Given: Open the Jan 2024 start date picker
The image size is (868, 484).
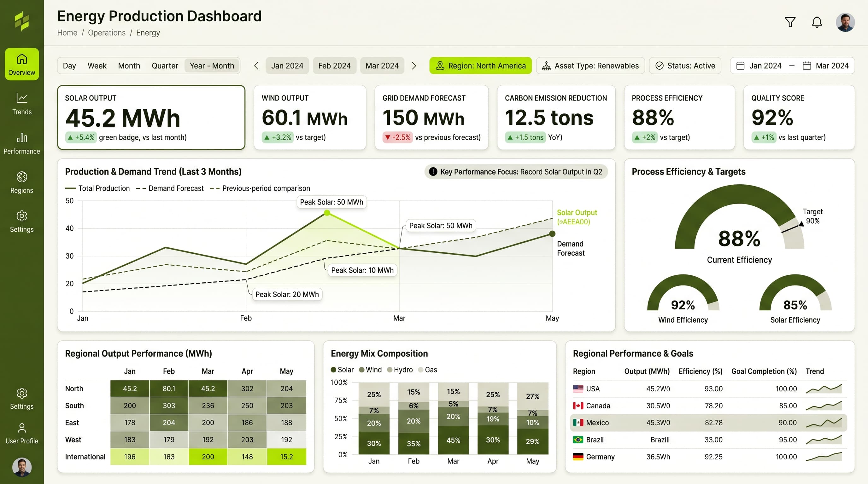Looking at the screenshot, I should click(x=759, y=66).
